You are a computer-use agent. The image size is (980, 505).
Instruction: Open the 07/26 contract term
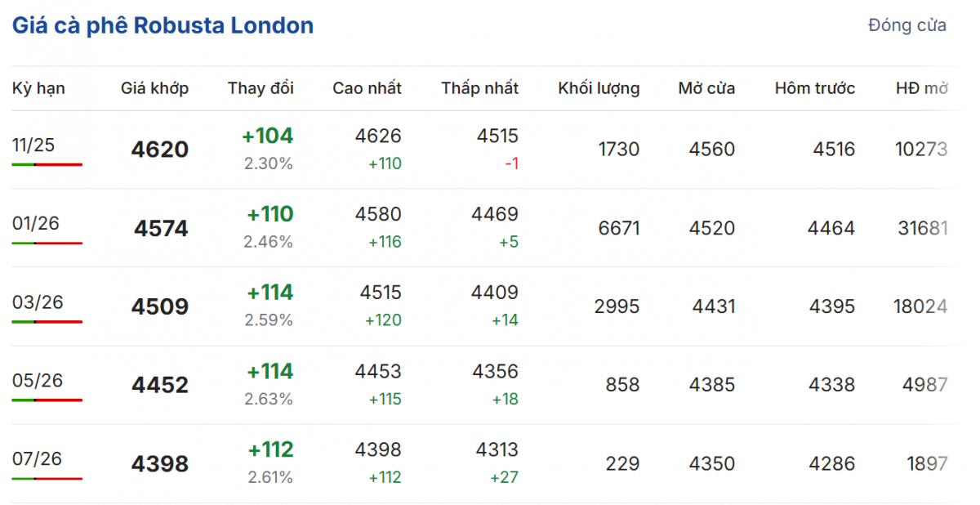coord(38,459)
